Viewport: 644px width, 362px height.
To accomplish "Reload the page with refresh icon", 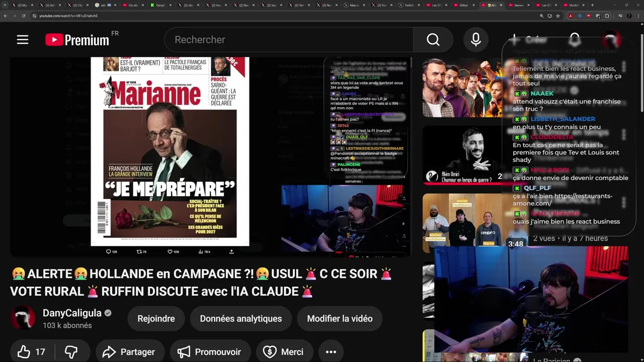I will 24,16.
